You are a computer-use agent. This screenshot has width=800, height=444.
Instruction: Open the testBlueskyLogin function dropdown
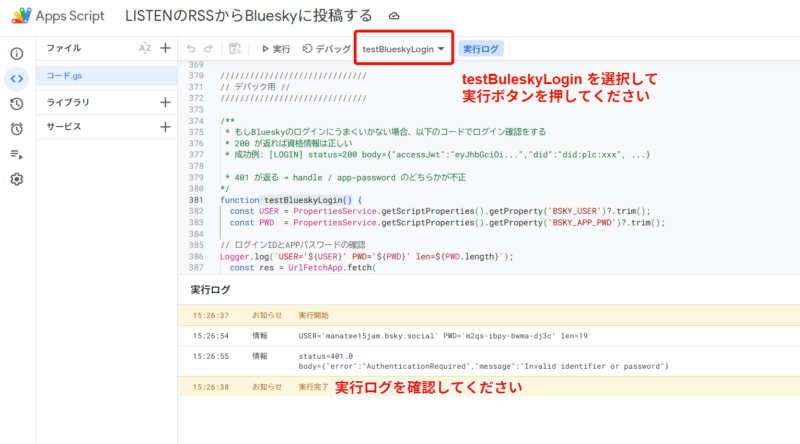pos(404,49)
